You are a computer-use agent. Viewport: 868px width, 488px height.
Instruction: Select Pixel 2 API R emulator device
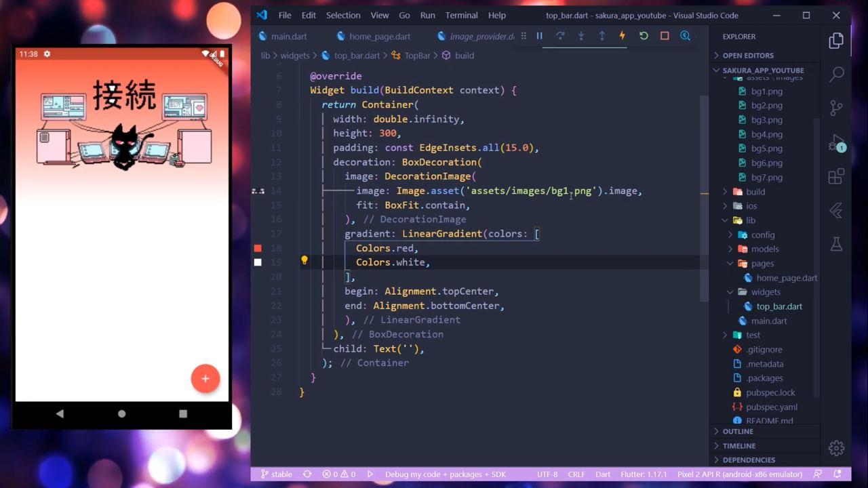coord(740,474)
